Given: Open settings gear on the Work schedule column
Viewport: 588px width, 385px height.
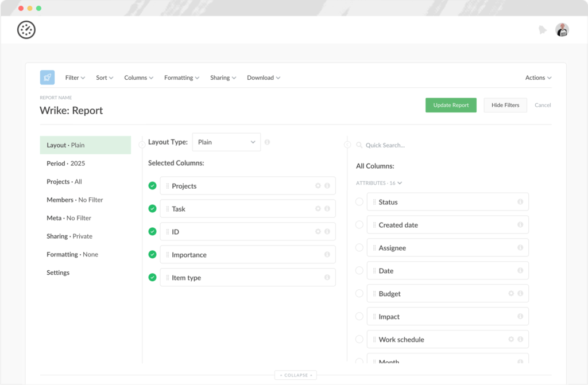Looking at the screenshot, I should point(512,339).
